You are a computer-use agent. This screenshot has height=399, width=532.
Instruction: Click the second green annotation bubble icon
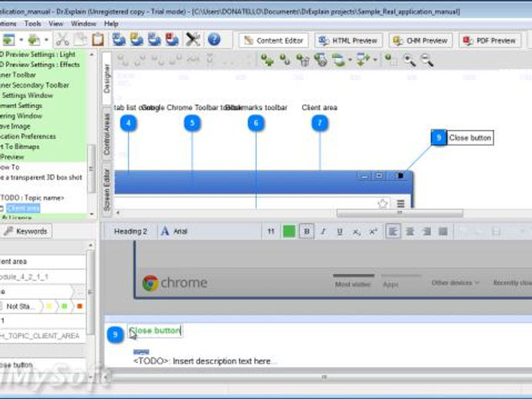tap(285, 60)
